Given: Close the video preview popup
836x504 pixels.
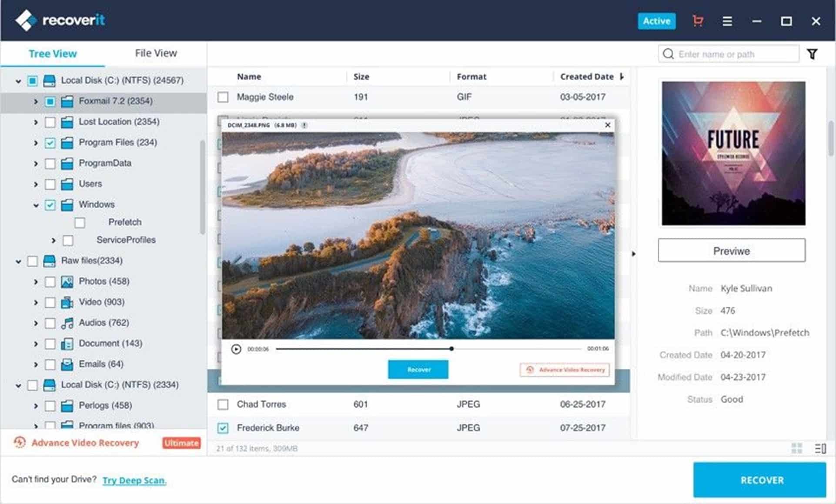Looking at the screenshot, I should pyautogui.click(x=608, y=125).
